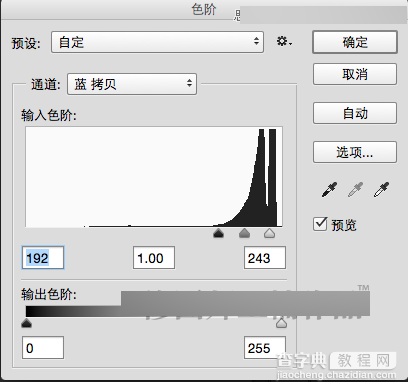The height and width of the screenshot is (382, 408).
Task: Click the output black level slider handle
Action: click(x=26, y=323)
